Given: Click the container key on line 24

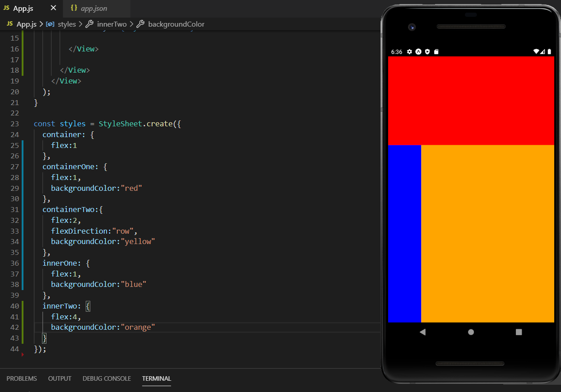Looking at the screenshot, I should 62,134.
